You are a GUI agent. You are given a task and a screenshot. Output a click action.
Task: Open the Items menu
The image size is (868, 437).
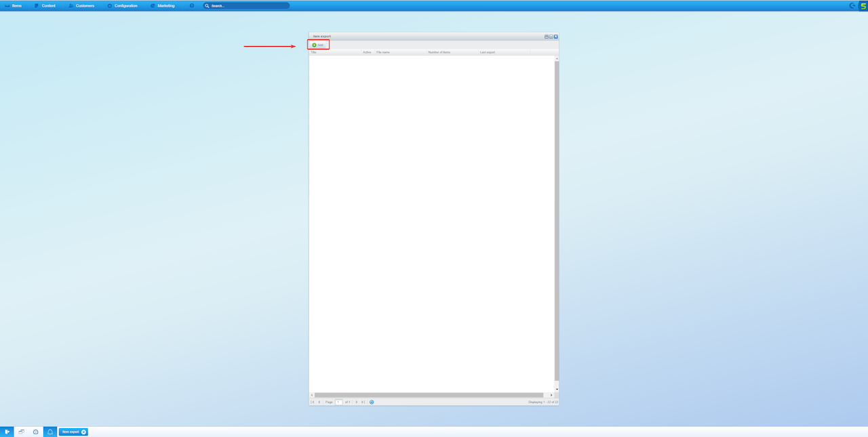pos(13,5)
